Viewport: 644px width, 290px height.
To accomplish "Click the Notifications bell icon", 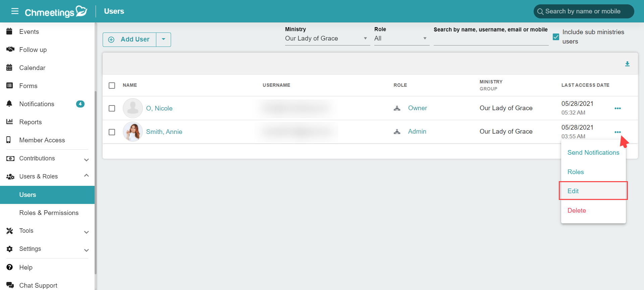I will (x=9, y=104).
